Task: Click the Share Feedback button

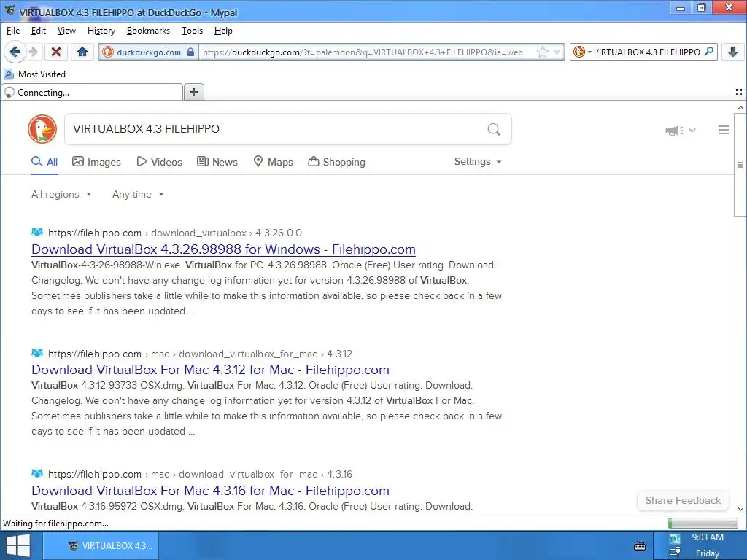Action: click(x=683, y=500)
